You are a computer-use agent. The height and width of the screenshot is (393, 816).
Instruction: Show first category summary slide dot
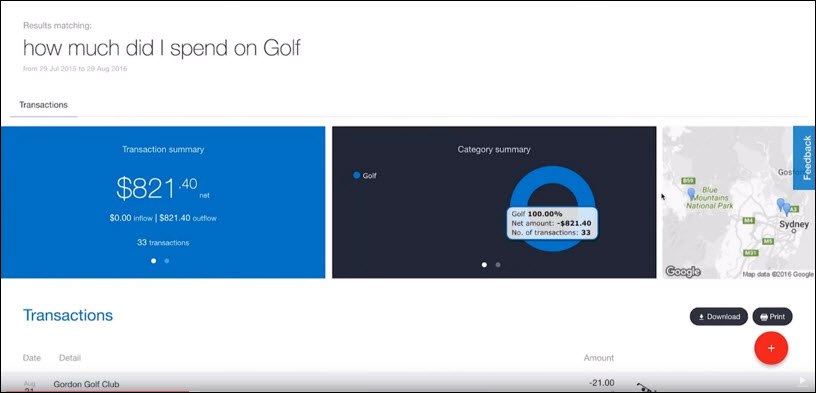coord(484,264)
